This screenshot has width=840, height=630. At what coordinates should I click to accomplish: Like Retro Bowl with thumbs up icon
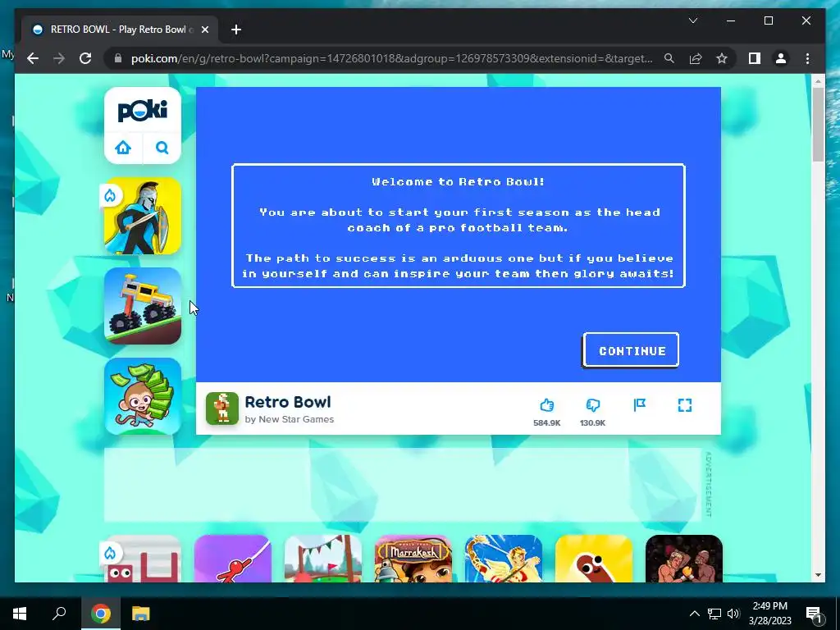(x=546, y=405)
